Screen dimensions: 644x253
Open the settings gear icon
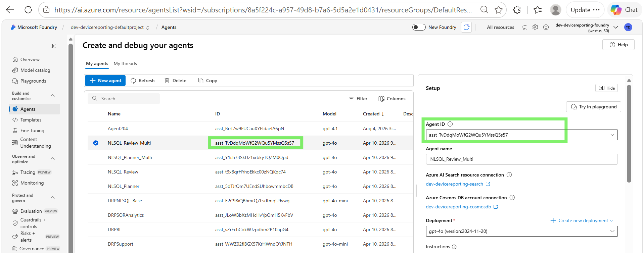click(x=535, y=27)
